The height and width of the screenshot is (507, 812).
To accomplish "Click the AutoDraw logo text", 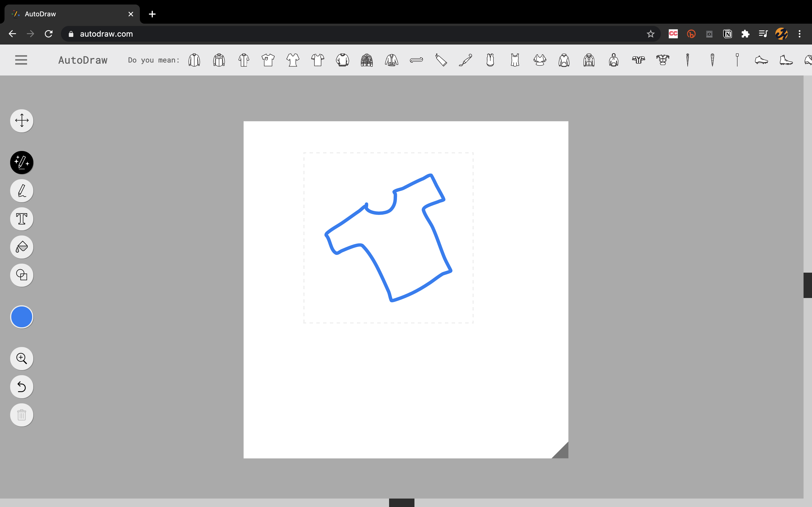I will 83,60.
